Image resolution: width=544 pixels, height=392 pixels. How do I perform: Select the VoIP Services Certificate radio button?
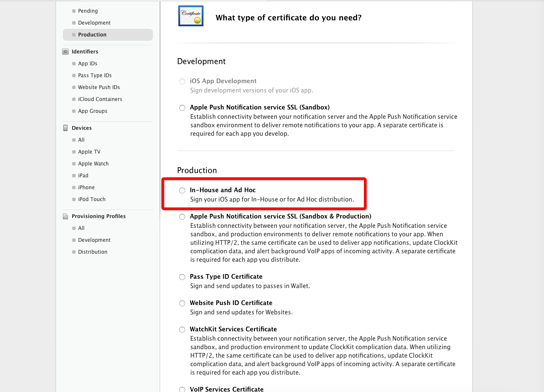tap(182, 389)
